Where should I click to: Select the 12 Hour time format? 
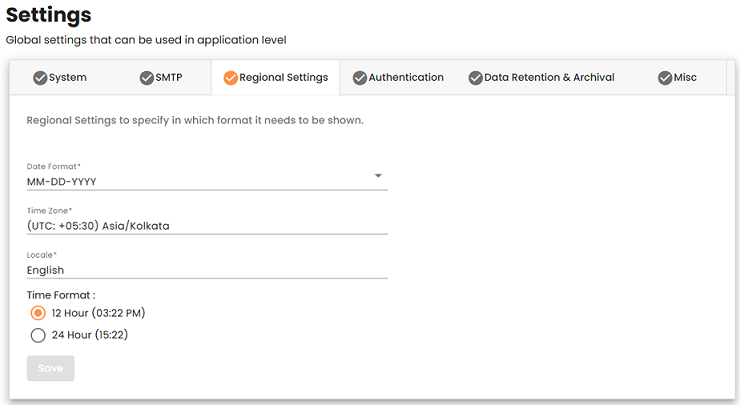click(38, 313)
